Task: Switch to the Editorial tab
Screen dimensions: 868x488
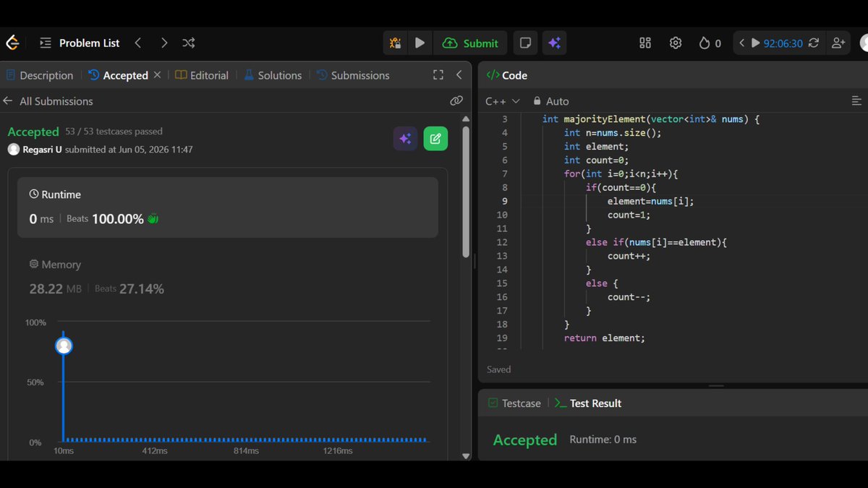Action: coord(202,75)
